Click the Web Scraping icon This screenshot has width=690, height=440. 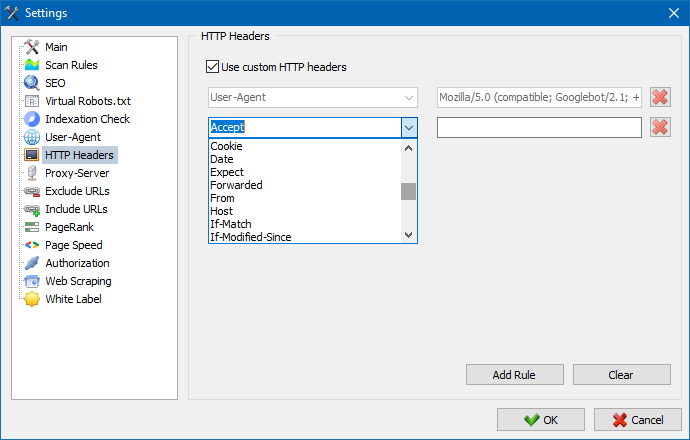pos(32,281)
